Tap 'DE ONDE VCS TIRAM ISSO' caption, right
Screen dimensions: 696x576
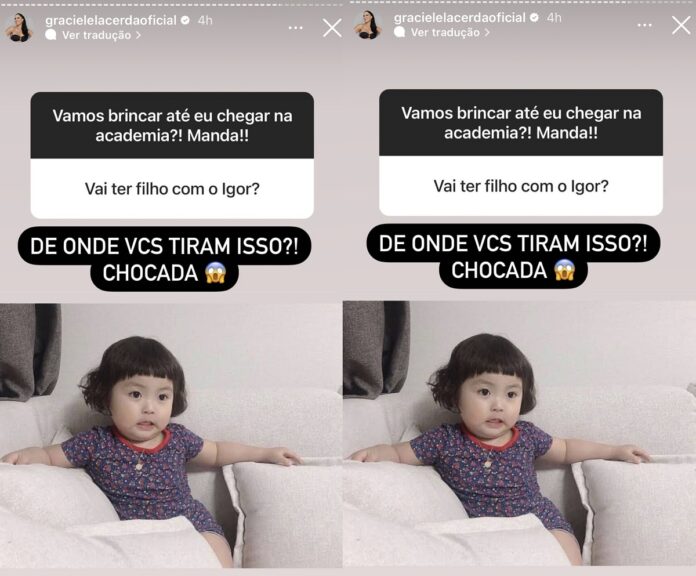[x=513, y=244]
